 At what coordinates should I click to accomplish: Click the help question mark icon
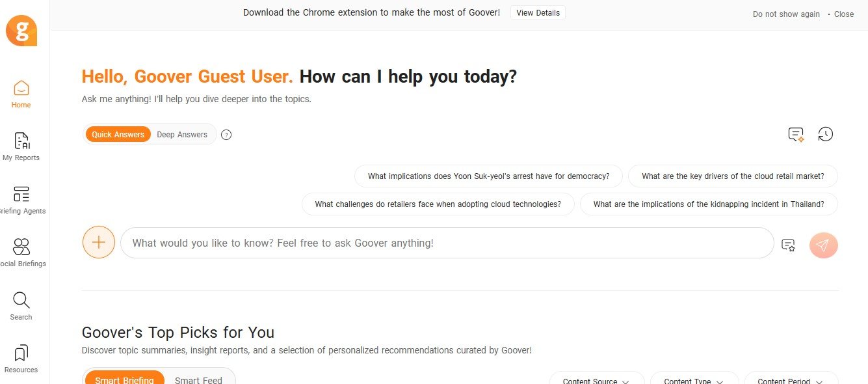(x=226, y=135)
